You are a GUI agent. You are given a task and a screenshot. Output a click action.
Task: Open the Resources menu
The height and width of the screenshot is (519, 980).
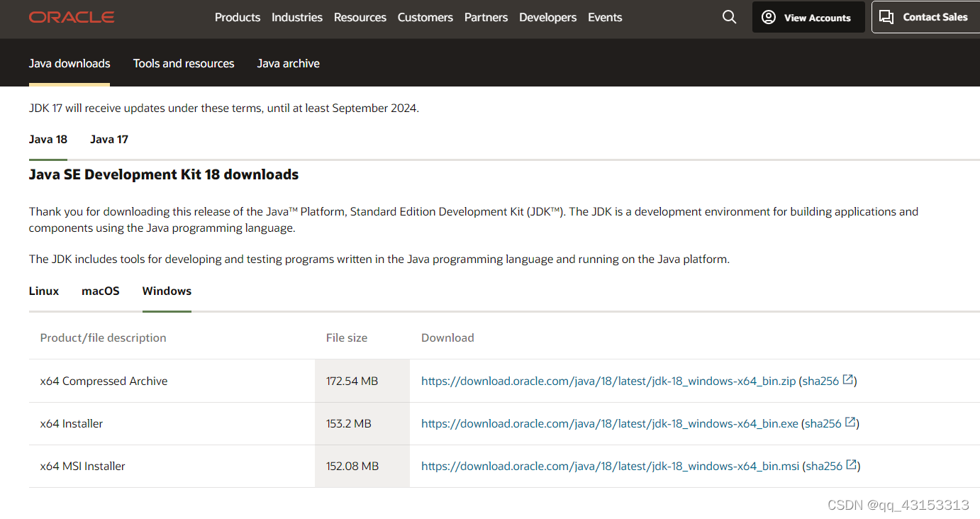click(x=360, y=17)
